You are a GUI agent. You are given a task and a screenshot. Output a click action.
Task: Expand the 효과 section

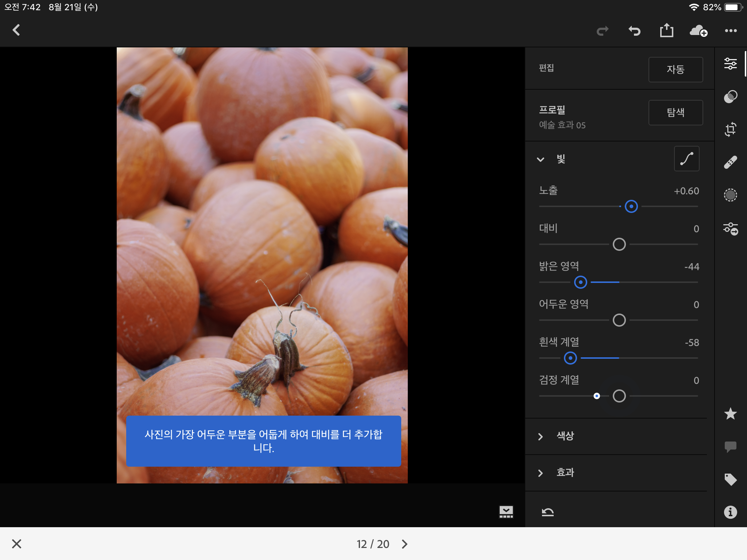click(565, 473)
